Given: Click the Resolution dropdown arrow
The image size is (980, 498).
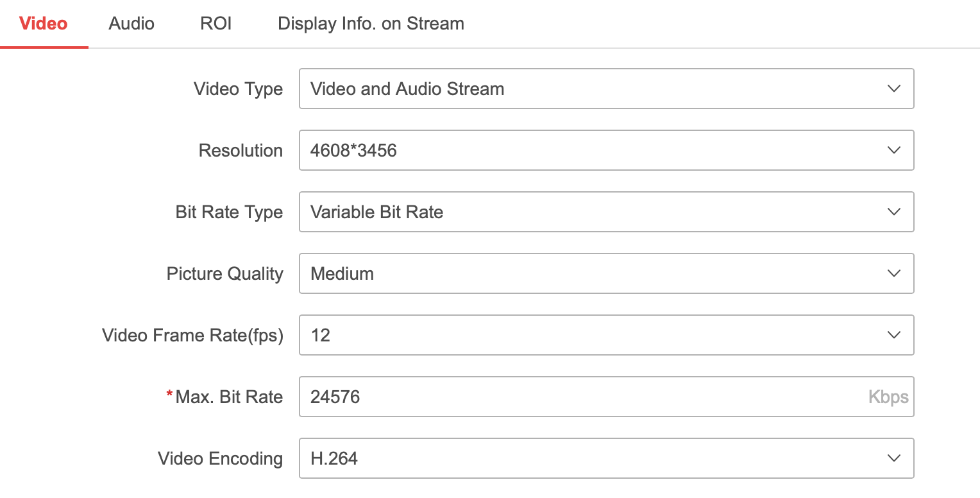Looking at the screenshot, I should click(x=894, y=150).
